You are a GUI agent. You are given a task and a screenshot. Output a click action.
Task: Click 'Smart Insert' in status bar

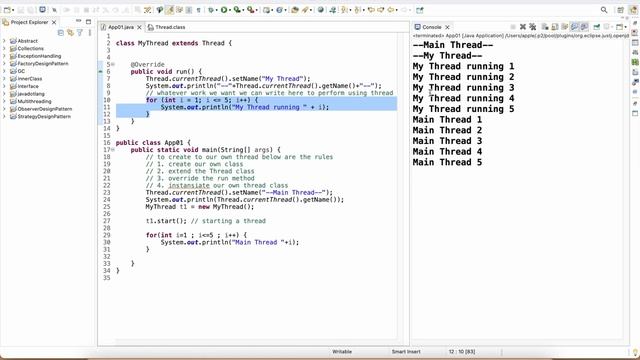[406, 351]
